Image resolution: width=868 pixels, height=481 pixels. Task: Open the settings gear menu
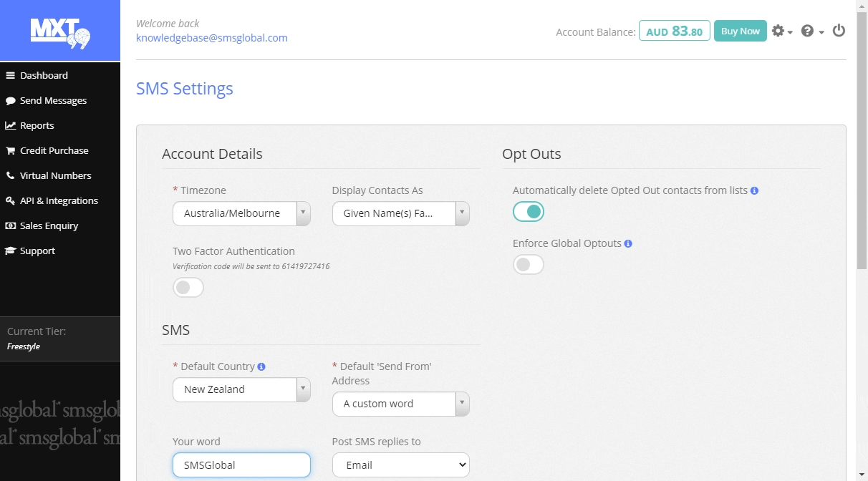(x=781, y=31)
